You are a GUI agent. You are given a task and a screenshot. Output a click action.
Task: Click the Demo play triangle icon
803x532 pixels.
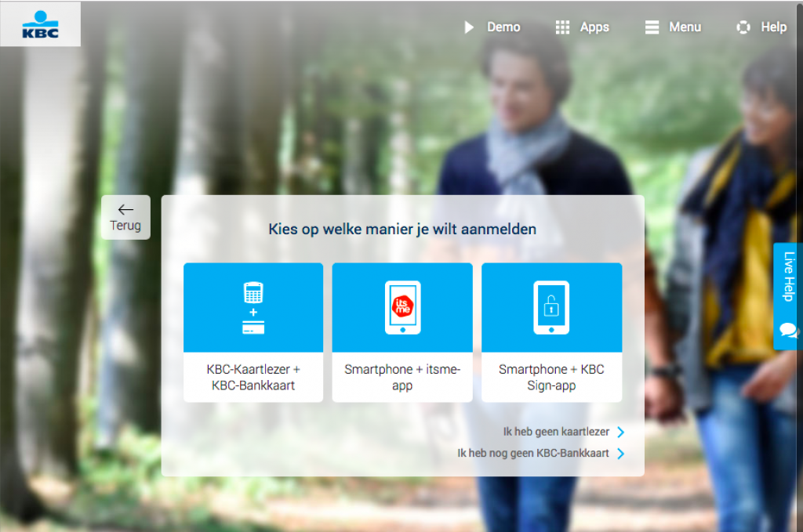coord(469,27)
